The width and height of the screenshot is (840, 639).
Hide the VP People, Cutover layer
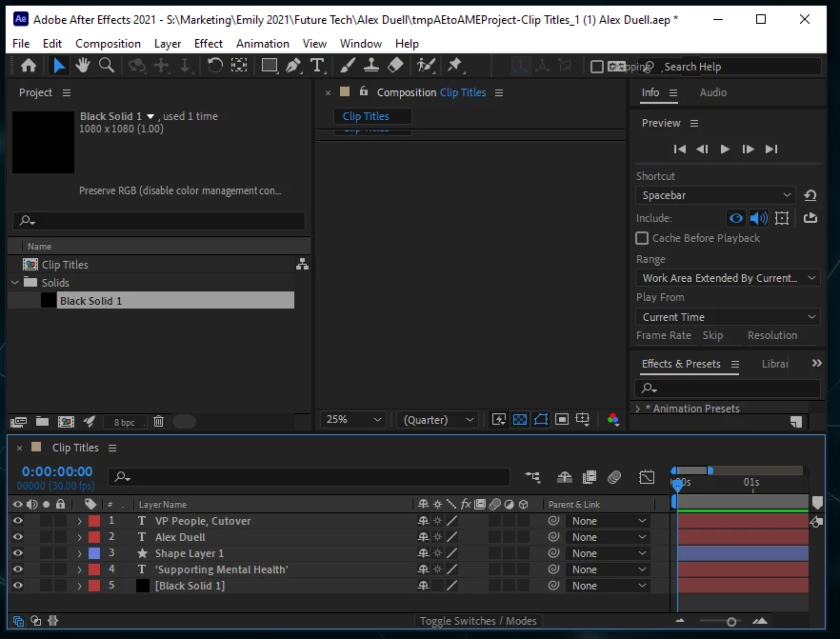pyautogui.click(x=18, y=521)
